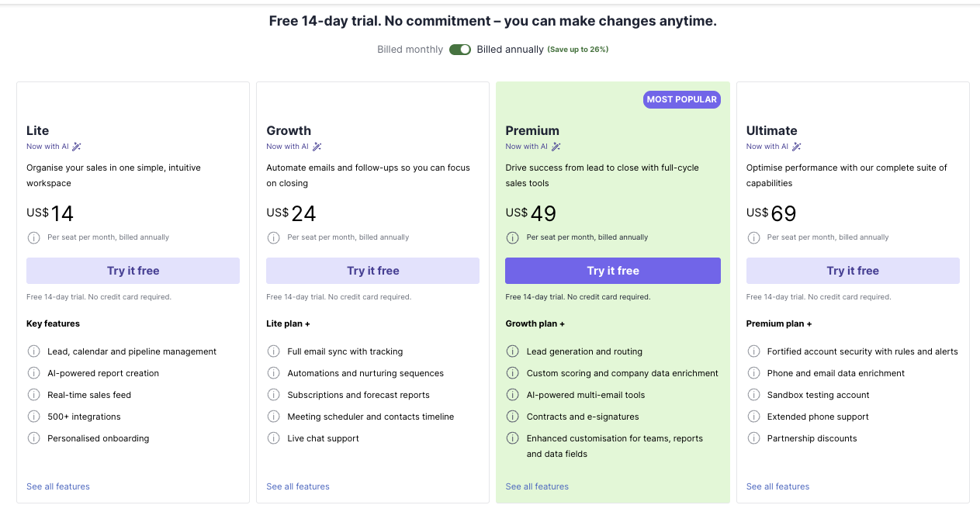Open See all features under Growth plan
Screen dimensions: 980x512
tap(298, 486)
